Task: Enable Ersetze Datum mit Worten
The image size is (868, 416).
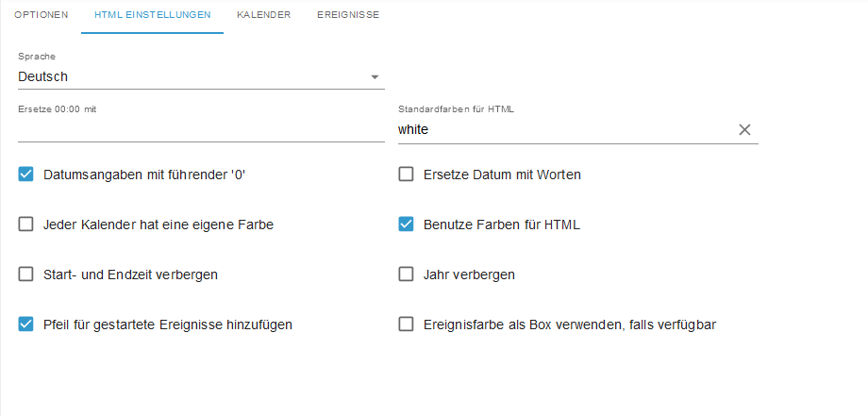Action: click(x=407, y=175)
